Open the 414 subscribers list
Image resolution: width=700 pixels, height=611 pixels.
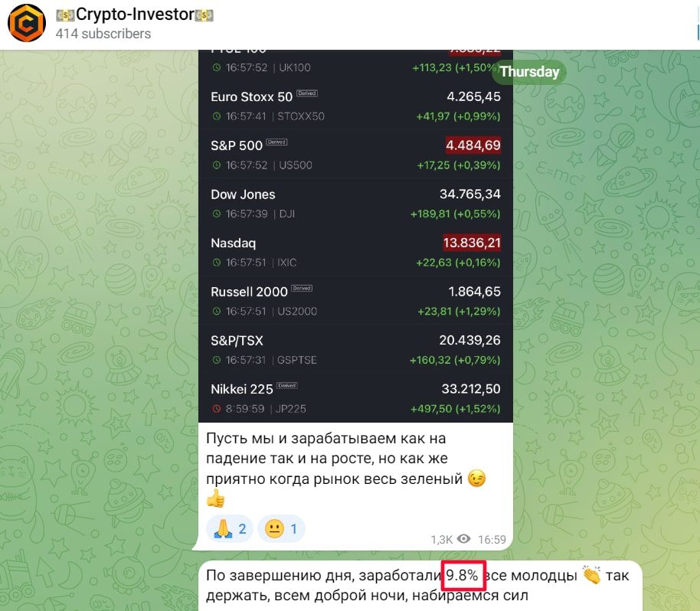point(103,34)
